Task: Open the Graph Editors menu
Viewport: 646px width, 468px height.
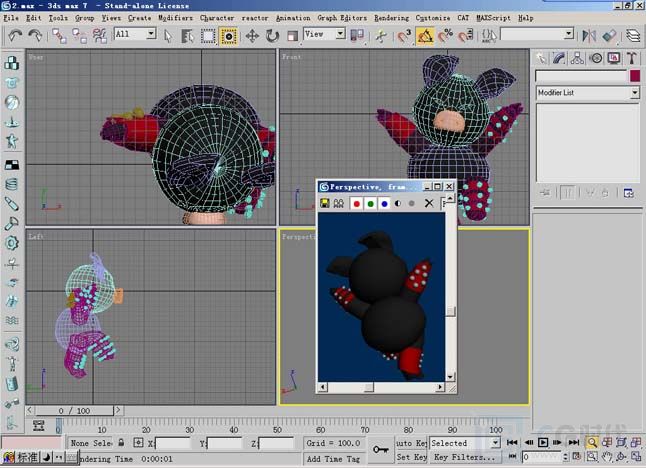Action: tap(342, 18)
